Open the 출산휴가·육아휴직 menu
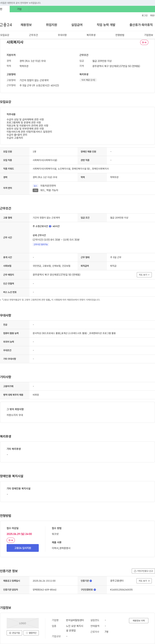Screen dimensions: 155x644 (141, 25)
